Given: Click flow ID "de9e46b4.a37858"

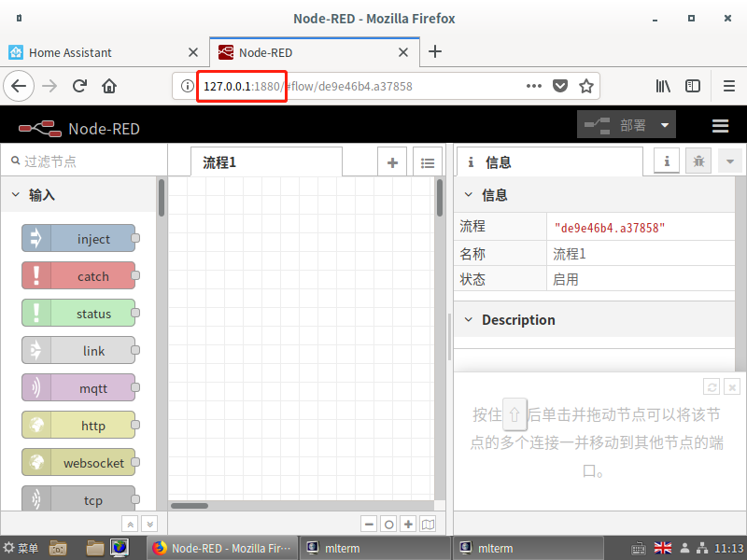Looking at the screenshot, I should point(610,228).
